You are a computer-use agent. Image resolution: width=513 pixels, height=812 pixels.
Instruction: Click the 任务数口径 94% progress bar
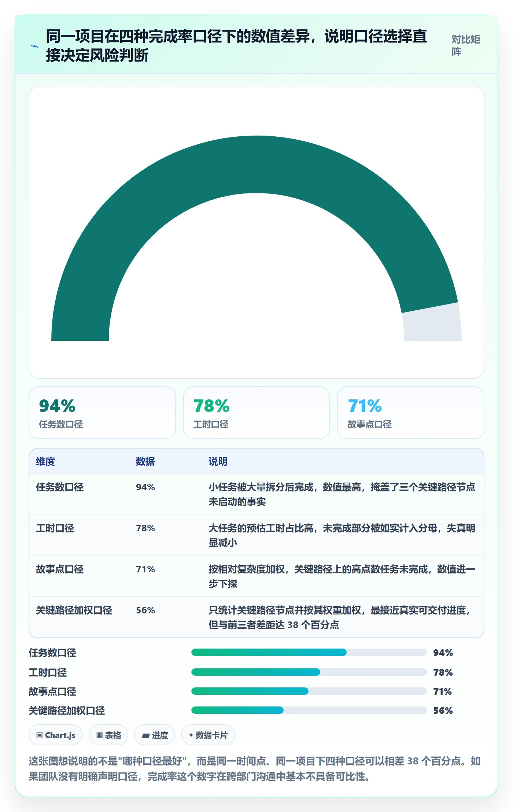[x=309, y=652]
